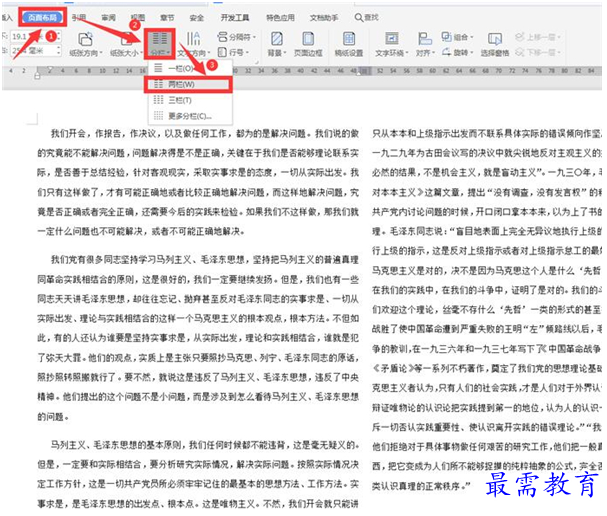607x516 pixels.
Task: Switch to the 视图 view tab
Action: (x=137, y=17)
